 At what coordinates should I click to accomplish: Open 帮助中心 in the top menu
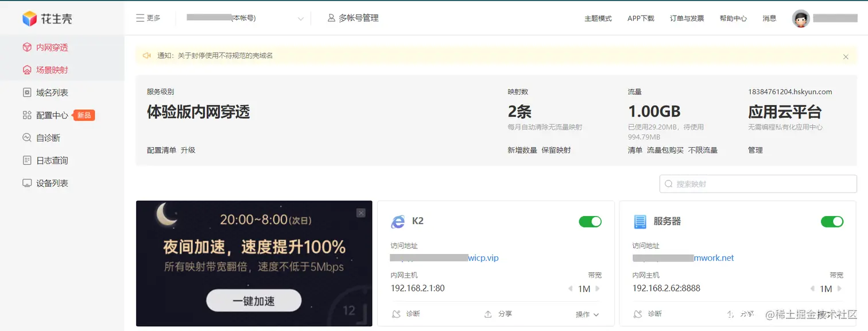click(733, 18)
